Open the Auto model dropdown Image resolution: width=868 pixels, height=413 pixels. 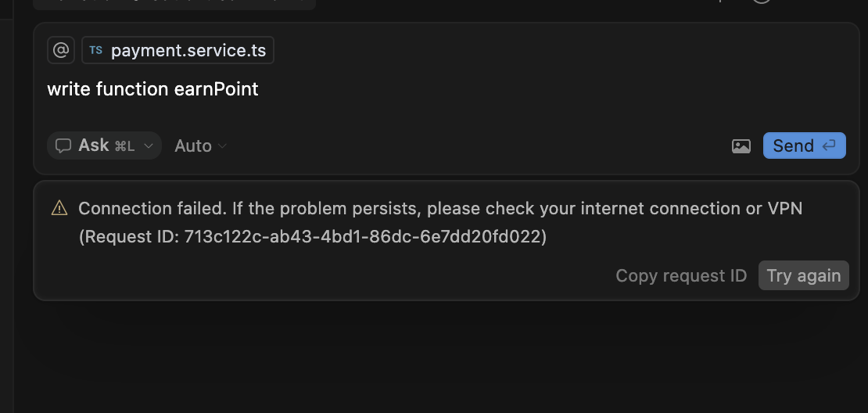coord(200,145)
